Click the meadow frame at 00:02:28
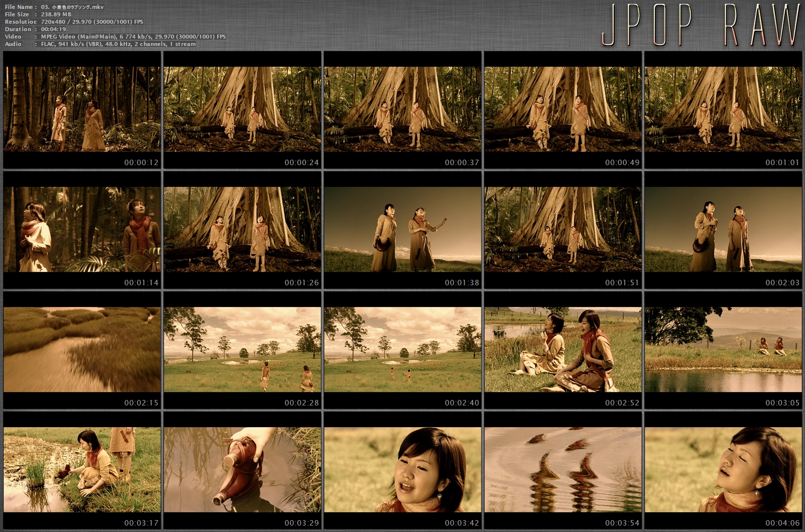Image resolution: width=805 pixels, height=532 pixels. [242, 350]
